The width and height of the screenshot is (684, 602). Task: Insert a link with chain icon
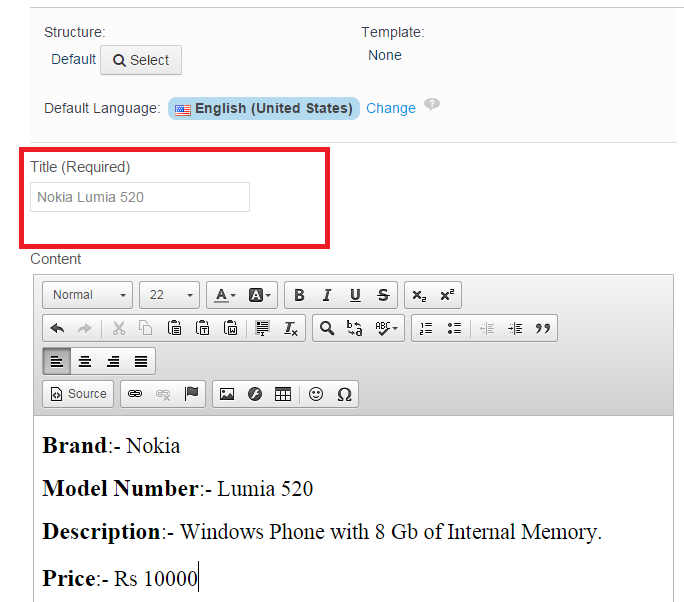tap(135, 394)
